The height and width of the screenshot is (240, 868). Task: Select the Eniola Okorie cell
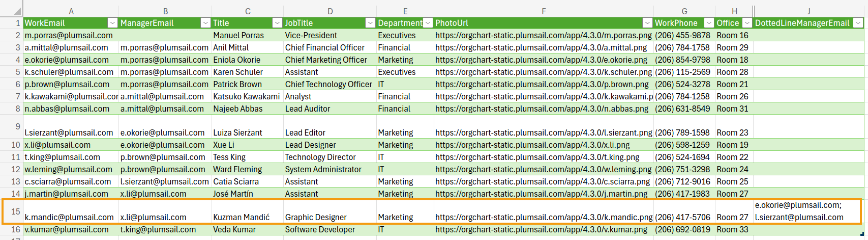tap(247, 60)
